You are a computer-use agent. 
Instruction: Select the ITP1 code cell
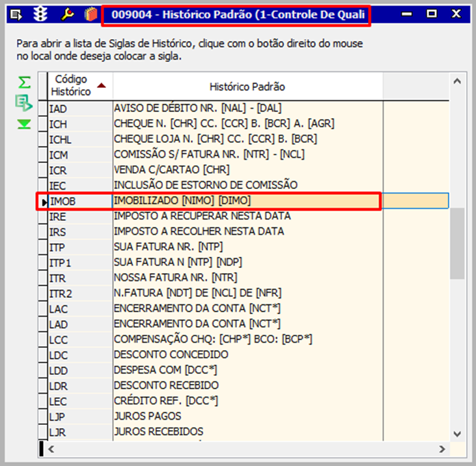[x=80, y=263]
